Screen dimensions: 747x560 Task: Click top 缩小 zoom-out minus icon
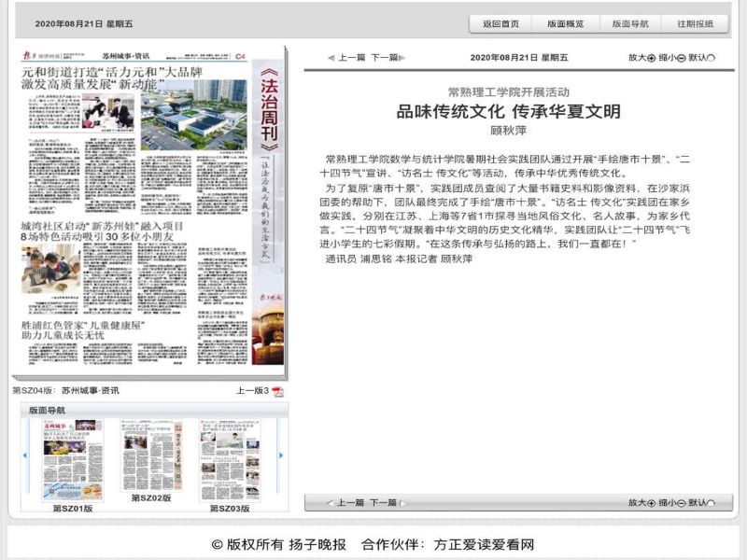[682, 58]
